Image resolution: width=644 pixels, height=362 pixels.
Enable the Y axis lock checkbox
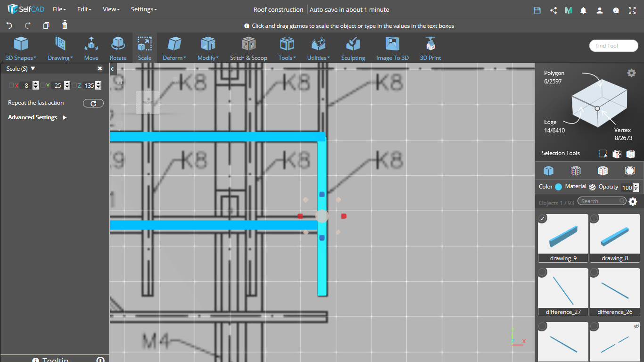42,85
